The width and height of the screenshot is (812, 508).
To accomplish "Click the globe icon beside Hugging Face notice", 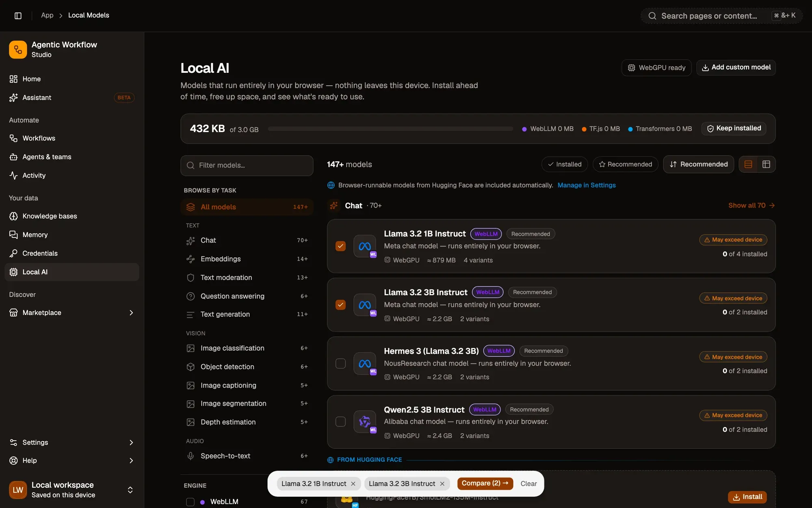I will coord(331,185).
